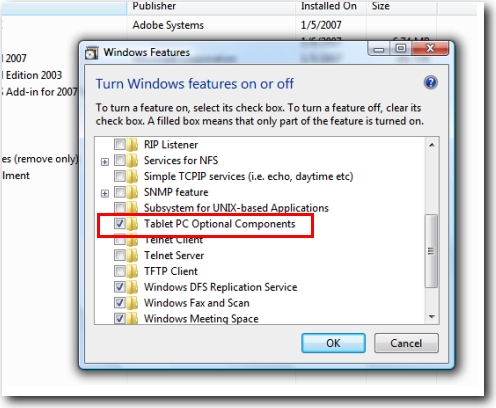Click the Windows Fax and Scan folder icon
496x408 pixels.
132,303
